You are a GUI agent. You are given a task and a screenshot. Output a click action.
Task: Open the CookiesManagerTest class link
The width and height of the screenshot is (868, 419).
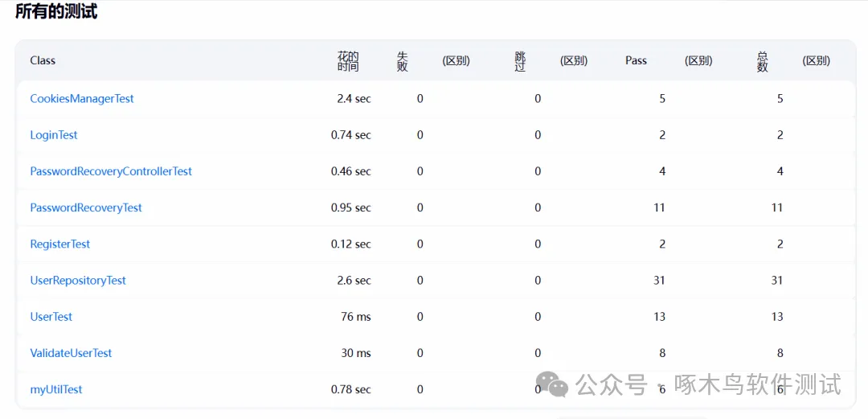[x=82, y=99]
